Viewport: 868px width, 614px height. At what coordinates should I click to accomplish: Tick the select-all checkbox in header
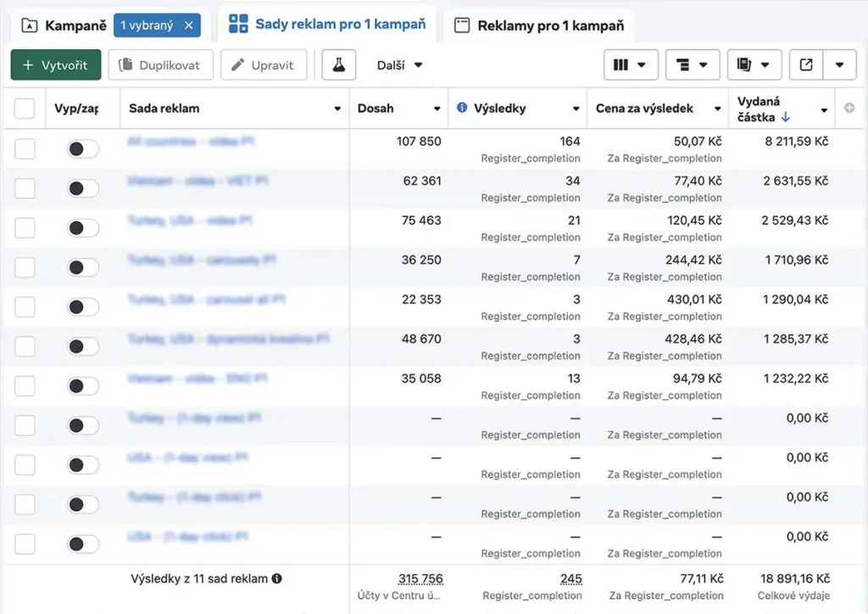pos(25,109)
